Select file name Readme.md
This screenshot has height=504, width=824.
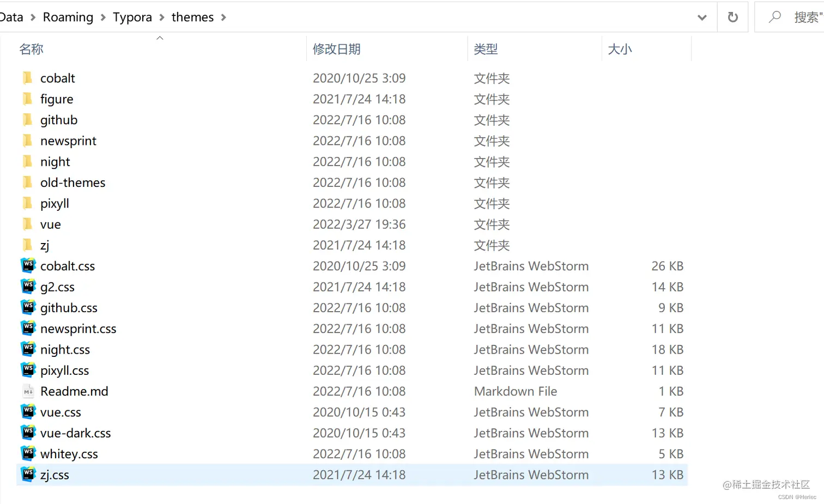[74, 391]
